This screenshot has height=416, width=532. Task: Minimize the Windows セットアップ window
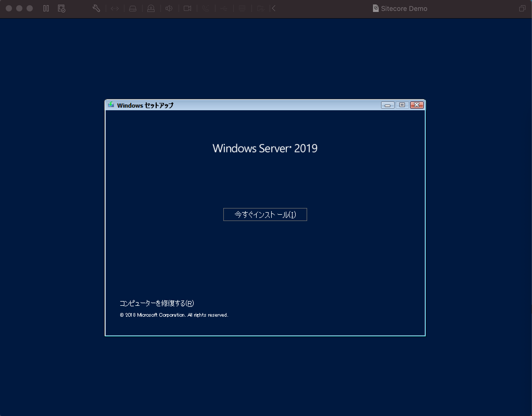tap(388, 105)
